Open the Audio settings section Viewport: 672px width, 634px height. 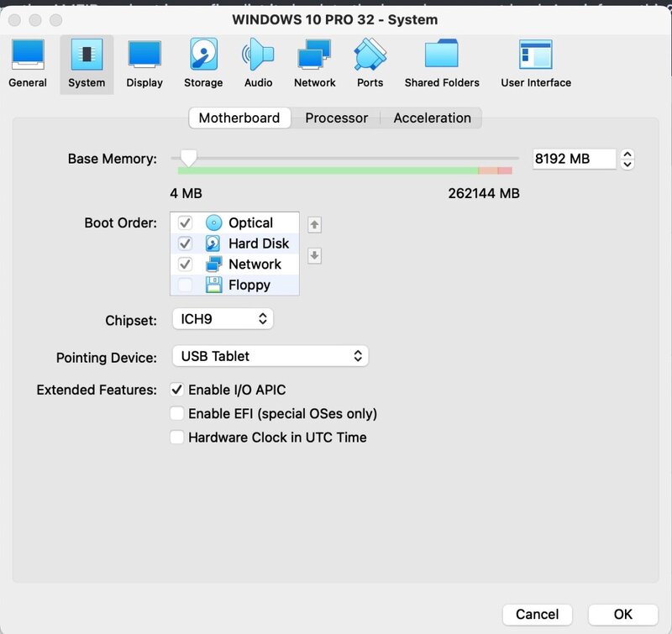click(x=258, y=64)
